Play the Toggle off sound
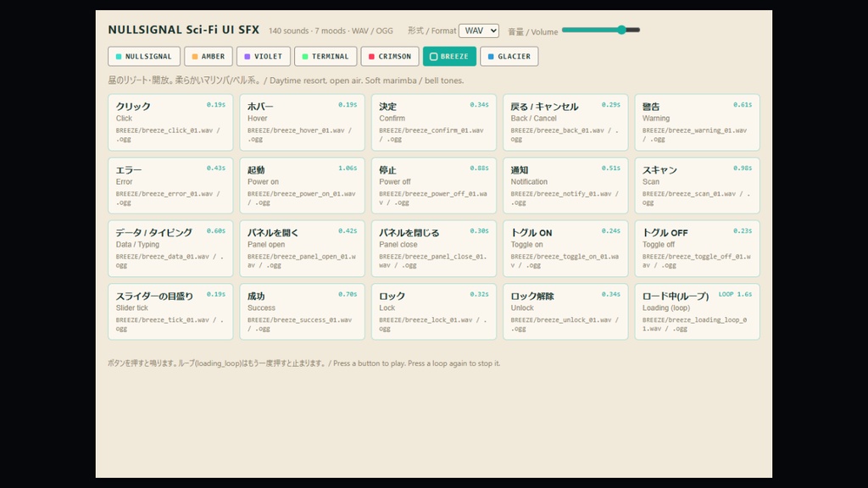 [698, 248]
